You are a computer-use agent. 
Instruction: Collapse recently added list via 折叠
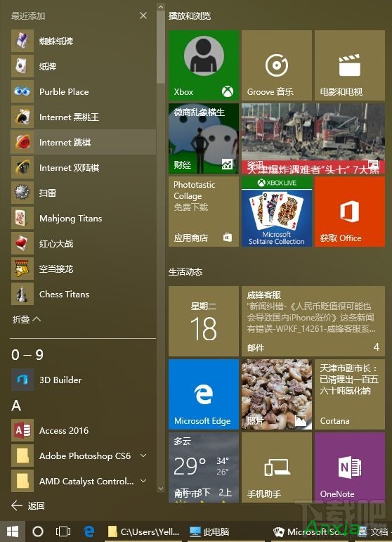click(x=26, y=319)
